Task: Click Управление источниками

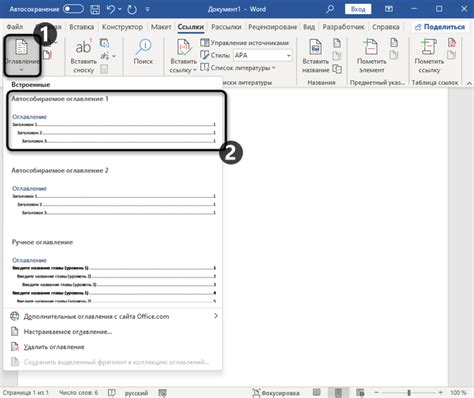Action: (244, 43)
